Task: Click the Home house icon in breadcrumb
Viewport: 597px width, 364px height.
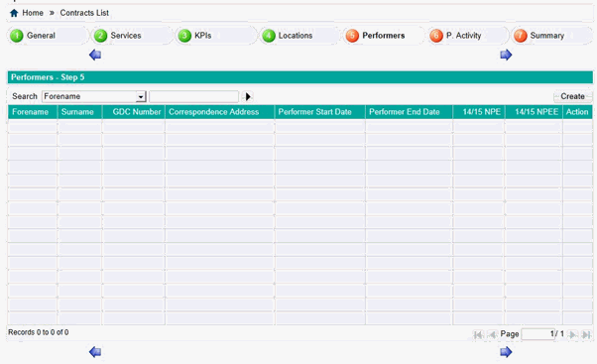Action: tap(14, 13)
